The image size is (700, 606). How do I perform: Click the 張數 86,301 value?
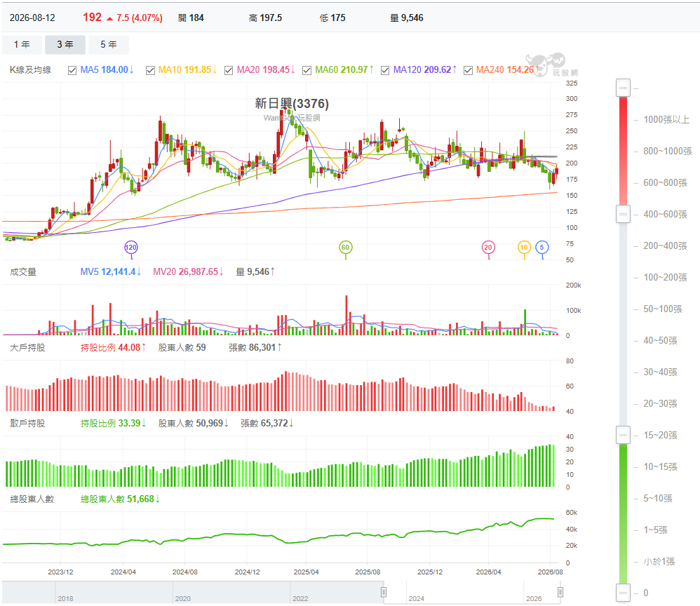tap(255, 348)
